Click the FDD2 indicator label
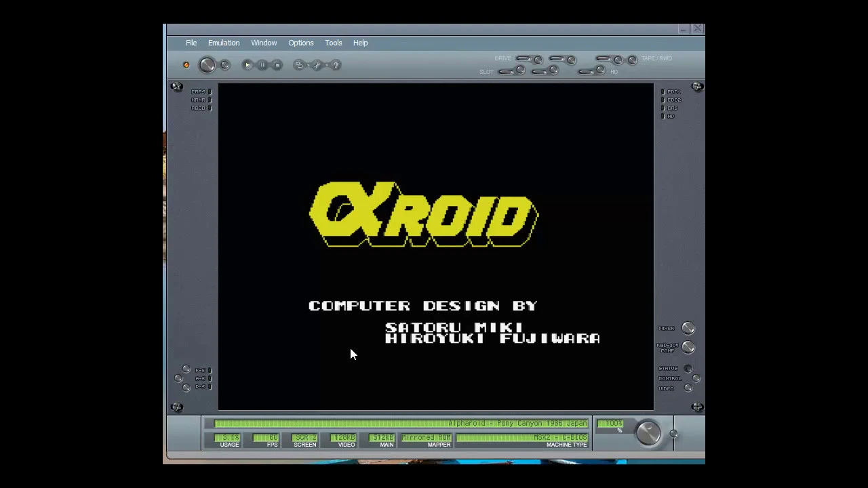The height and width of the screenshot is (488, 868). [673, 100]
